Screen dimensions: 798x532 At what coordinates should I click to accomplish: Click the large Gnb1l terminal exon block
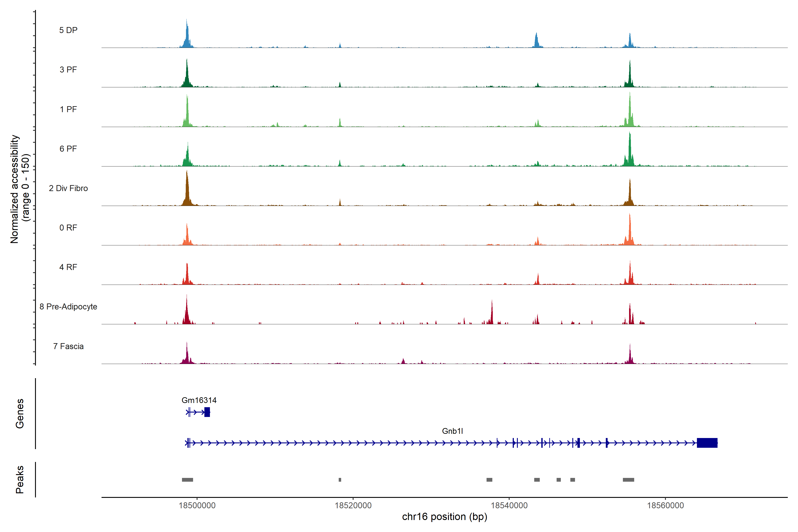point(707,443)
